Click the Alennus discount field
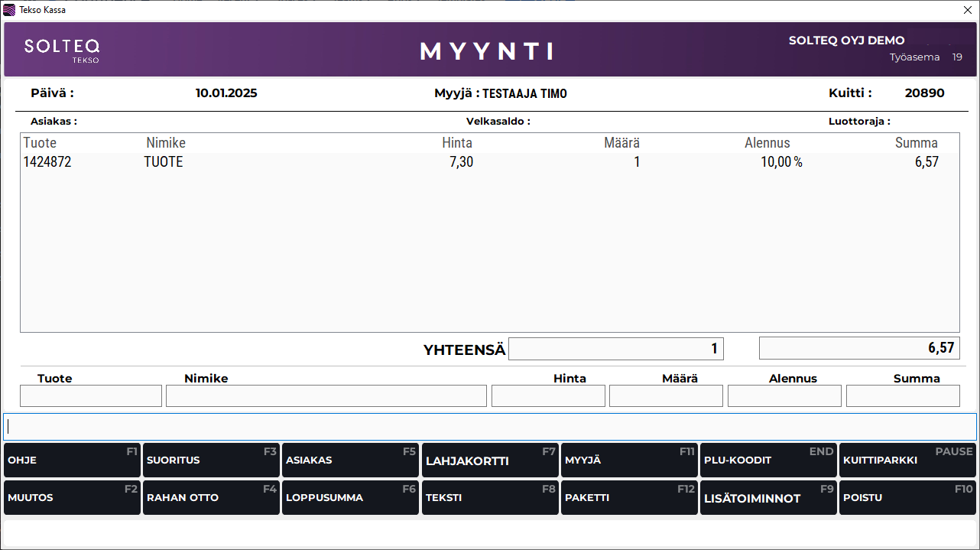980x550 pixels. coord(784,395)
